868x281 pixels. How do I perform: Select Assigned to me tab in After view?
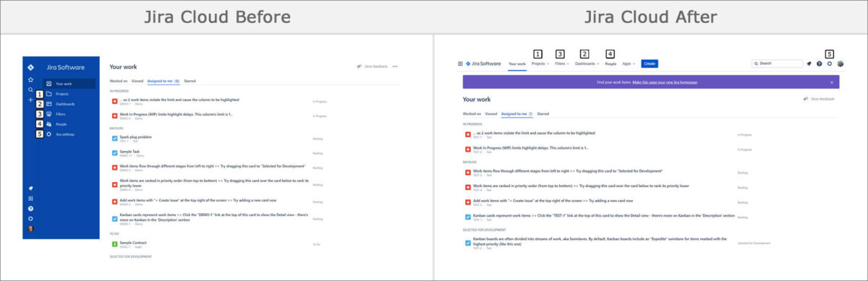point(516,113)
